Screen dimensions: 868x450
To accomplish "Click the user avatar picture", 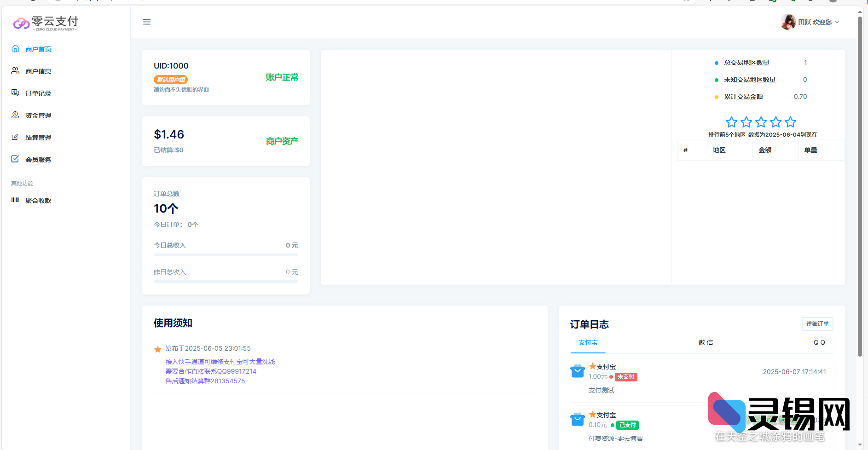I will point(788,22).
